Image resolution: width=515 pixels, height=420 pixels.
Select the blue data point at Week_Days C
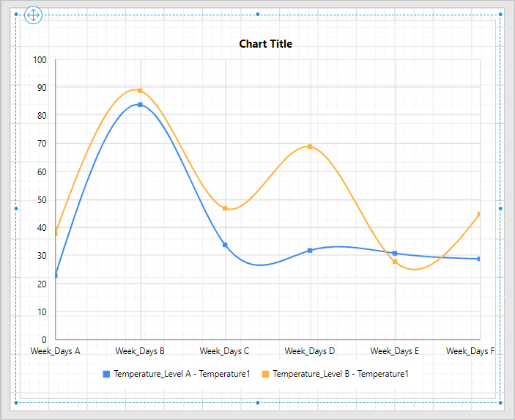tap(225, 245)
